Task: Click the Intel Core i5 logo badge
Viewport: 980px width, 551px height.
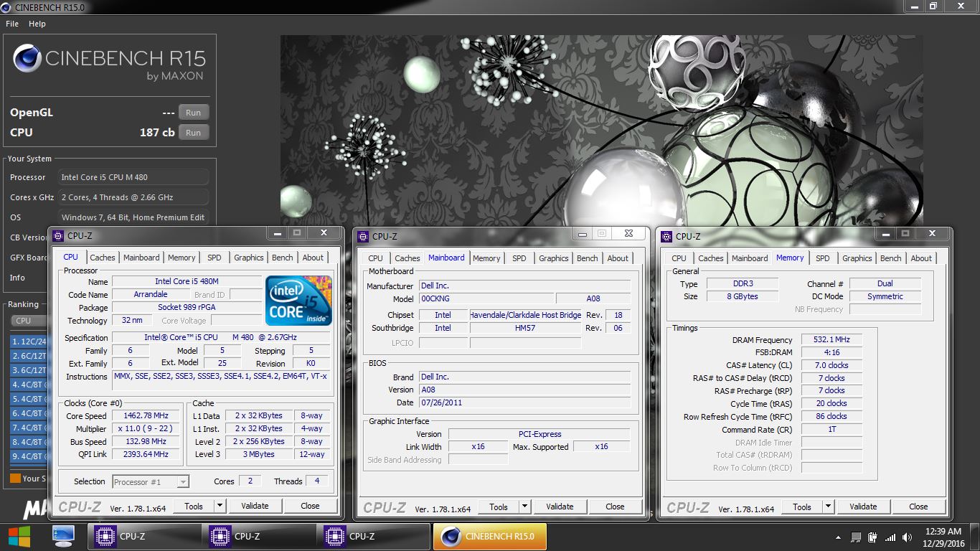Action: [298, 300]
